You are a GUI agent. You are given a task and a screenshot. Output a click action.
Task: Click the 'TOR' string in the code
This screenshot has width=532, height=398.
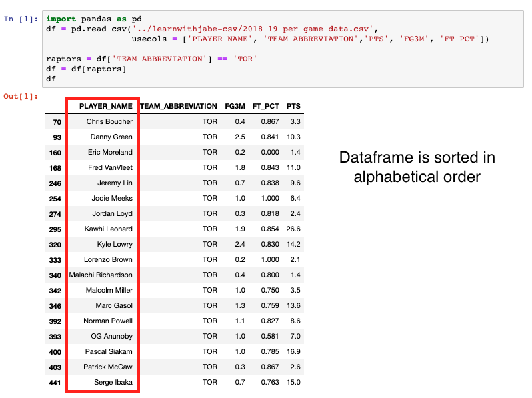click(245, 59)
